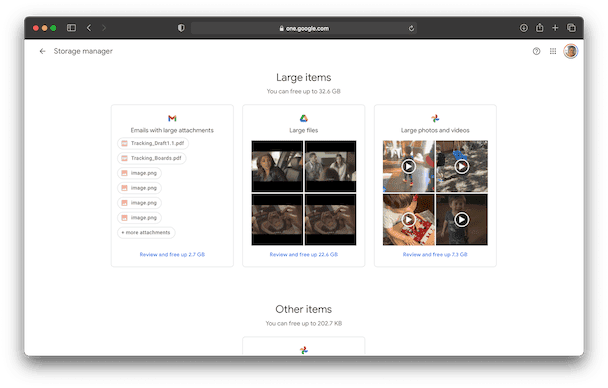The height and width of the screenshot is (388, 608).
Task: Click the Google Drive icon on Large files card
Action: [x=304, y=118]
